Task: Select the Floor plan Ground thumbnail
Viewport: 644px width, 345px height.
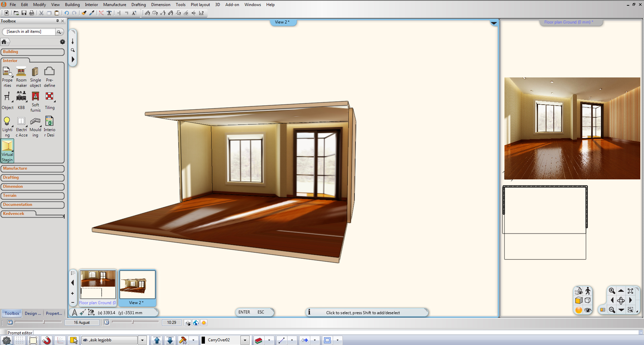Action: pyautogui.click(x=98, y=284)
